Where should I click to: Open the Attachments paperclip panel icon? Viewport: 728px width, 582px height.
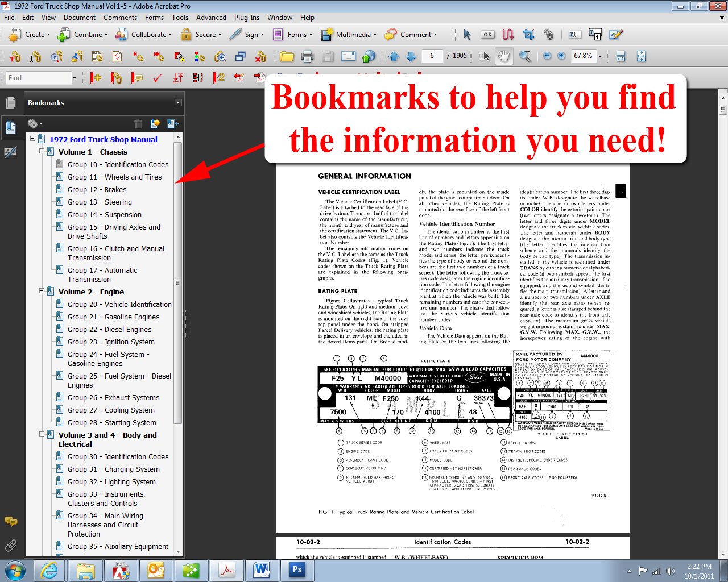coord(11,546)
